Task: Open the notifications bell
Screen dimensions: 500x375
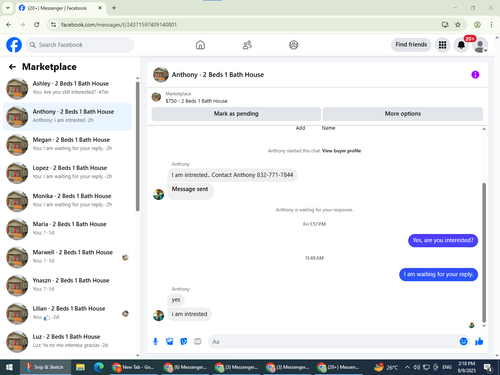Action: [461, 45]
